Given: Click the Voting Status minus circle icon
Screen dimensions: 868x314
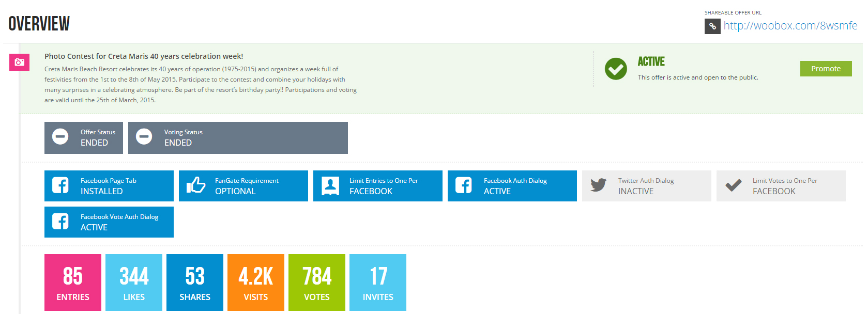Looking at the screenshot, I should 144,137.
